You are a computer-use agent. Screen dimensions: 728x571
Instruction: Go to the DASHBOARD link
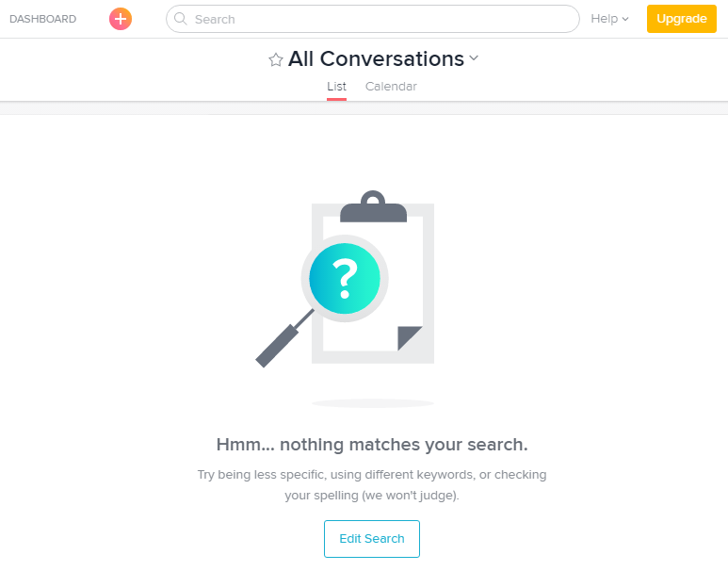[42, 19]
